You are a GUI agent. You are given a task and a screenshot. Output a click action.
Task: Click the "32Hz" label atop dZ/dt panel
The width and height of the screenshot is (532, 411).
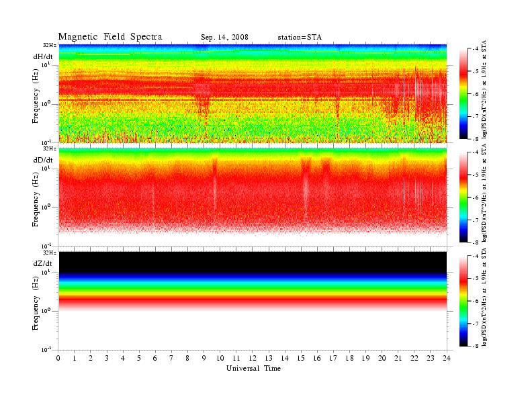[50, 253]
